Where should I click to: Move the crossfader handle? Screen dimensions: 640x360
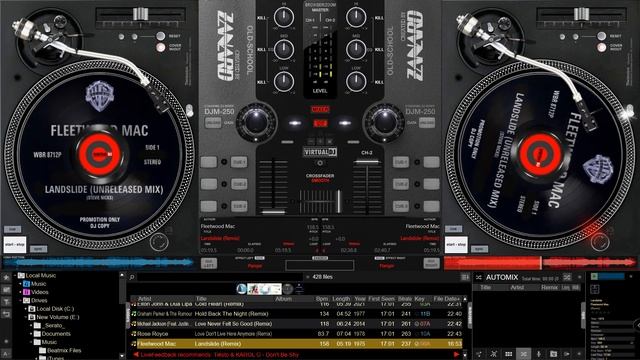[x=338, y=201]
